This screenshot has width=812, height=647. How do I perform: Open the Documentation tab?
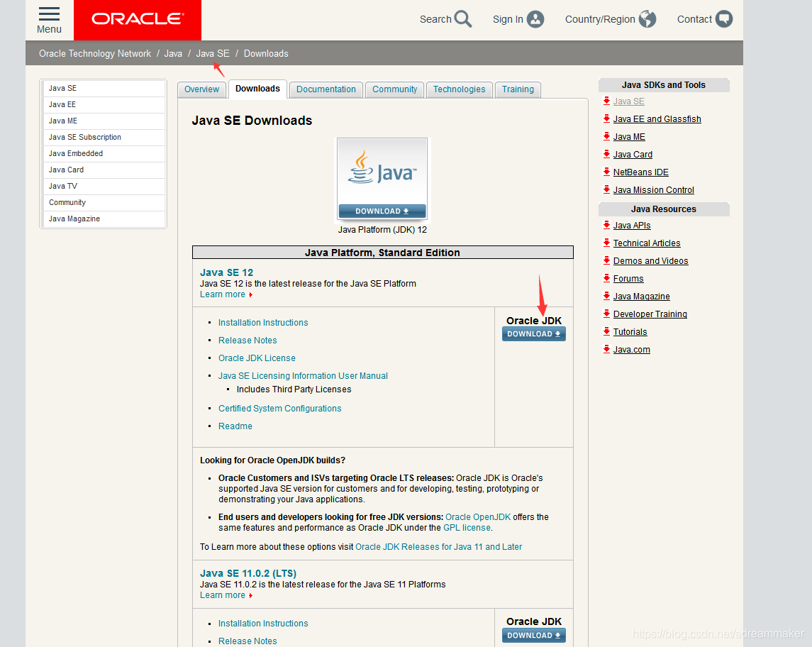point(326,89)
